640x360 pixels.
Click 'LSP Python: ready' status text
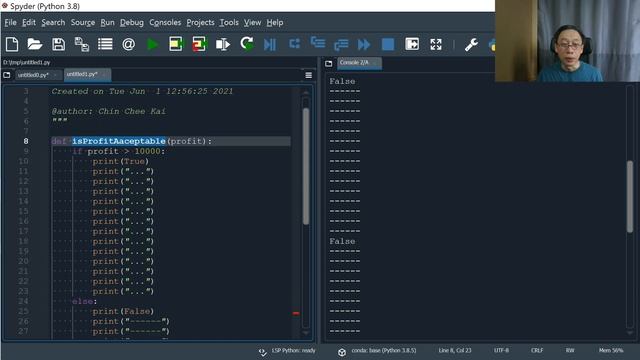click(x=294, y=351)
